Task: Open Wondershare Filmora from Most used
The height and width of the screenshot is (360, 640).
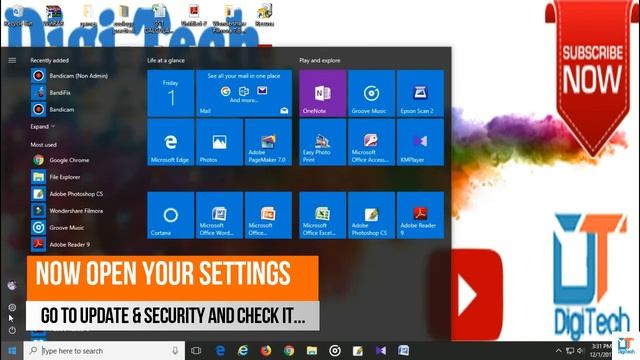Action: 67,211
